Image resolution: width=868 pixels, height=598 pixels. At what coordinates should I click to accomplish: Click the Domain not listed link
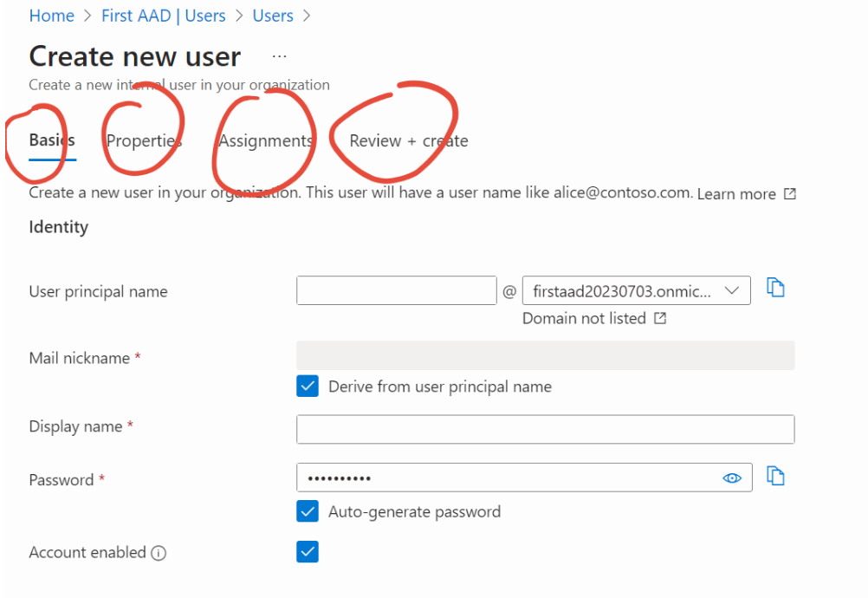[584, 318]
